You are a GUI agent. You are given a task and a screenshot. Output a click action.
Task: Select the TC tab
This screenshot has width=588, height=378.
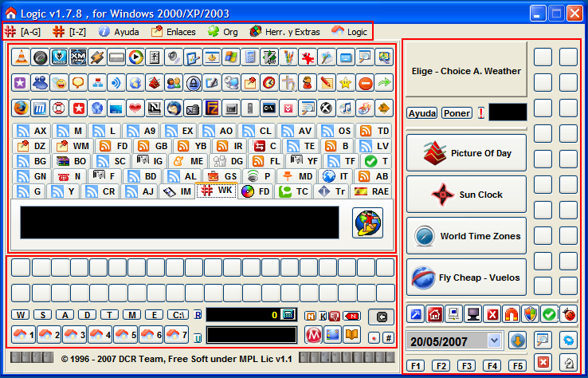coord(293,191)
